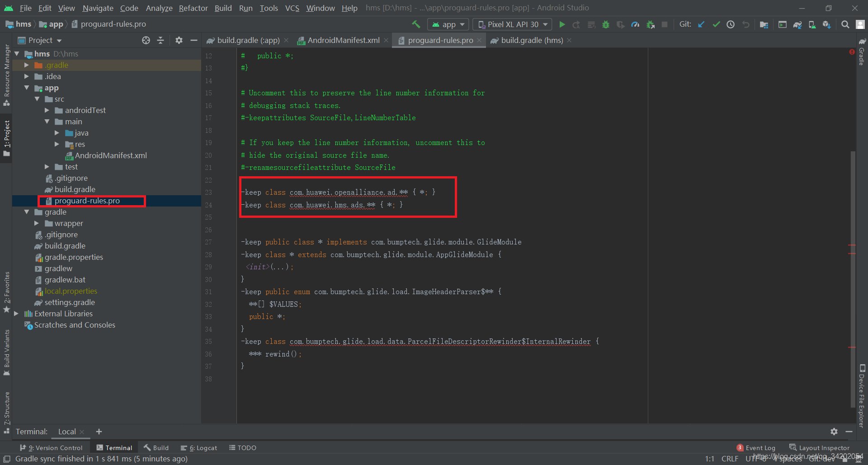The height and width of the screenshot is (465, 868).
Task: Expand the wrapper folder
Action: click(37, 223)
